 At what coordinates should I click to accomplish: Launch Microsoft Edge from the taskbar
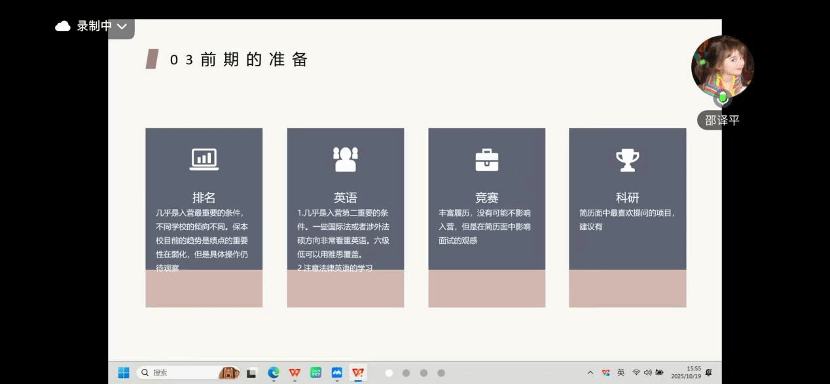273,373
